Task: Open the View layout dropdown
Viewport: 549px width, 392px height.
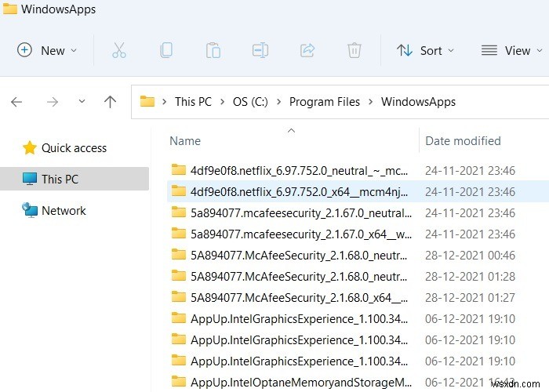Action: [512, 50]
